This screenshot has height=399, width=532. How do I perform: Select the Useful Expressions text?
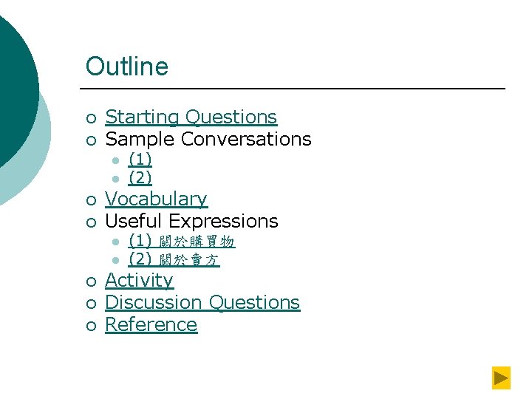coord(191,221)
